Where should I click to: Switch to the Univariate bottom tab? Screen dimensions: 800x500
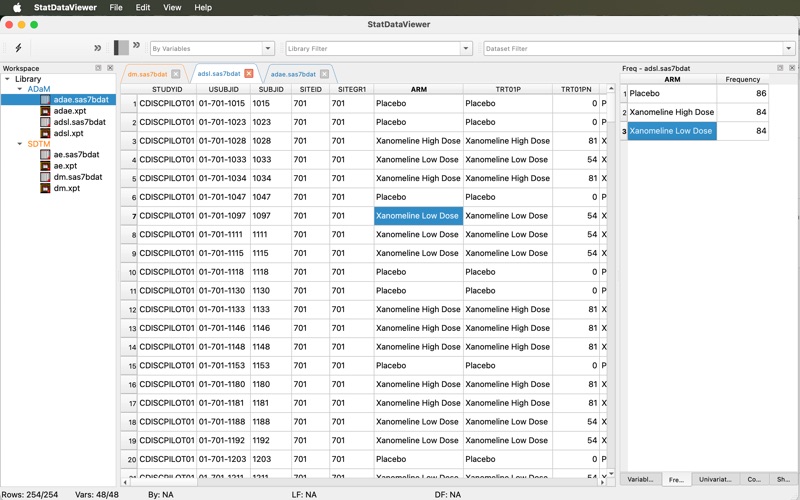[715, 479]
